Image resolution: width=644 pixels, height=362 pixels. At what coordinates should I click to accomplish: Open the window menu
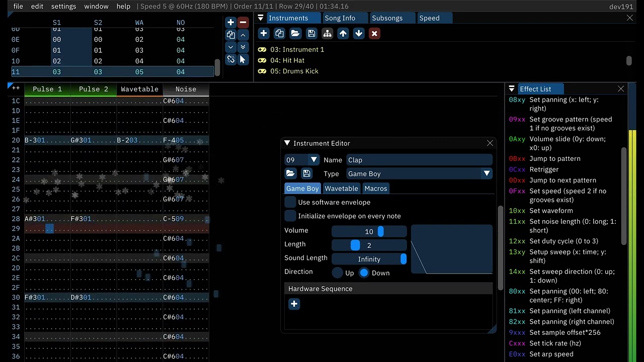pyautogui.click(x=96, y=7)
